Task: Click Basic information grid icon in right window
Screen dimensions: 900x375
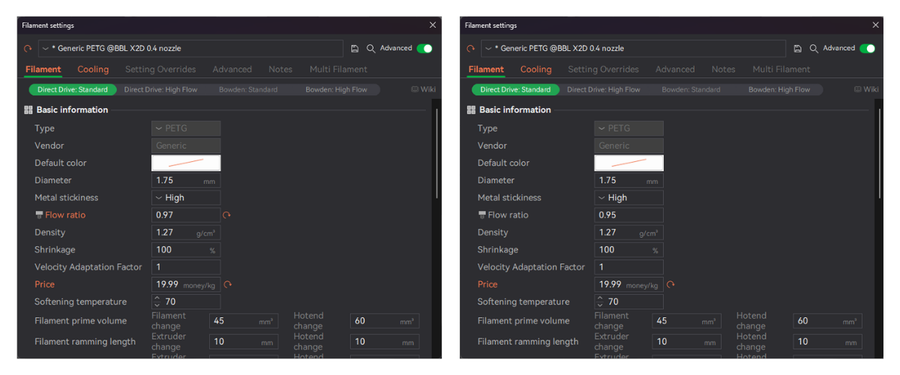Action: 471,110
